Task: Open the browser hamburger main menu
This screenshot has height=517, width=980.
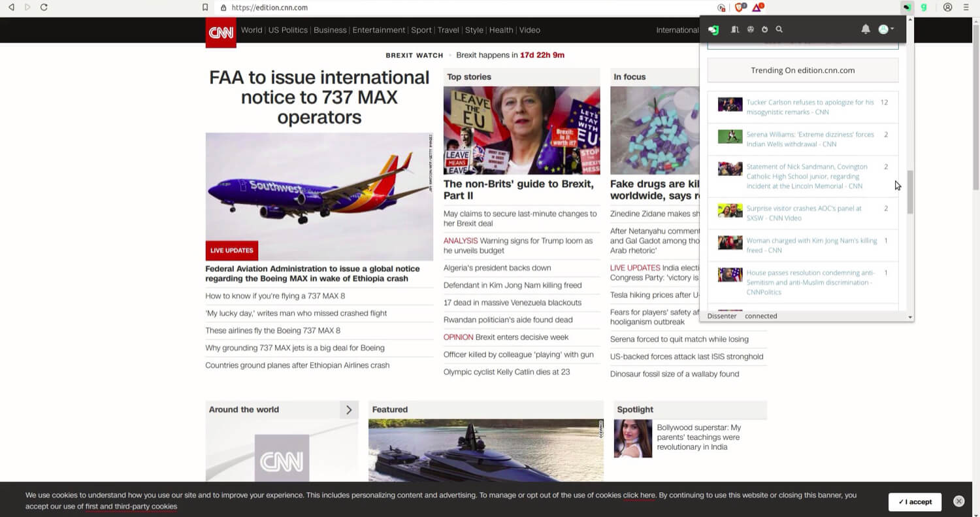Action: tap(966, 8)
